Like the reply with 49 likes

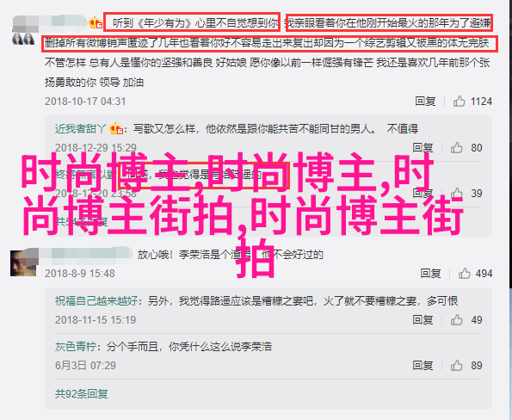tap(456, 320)
